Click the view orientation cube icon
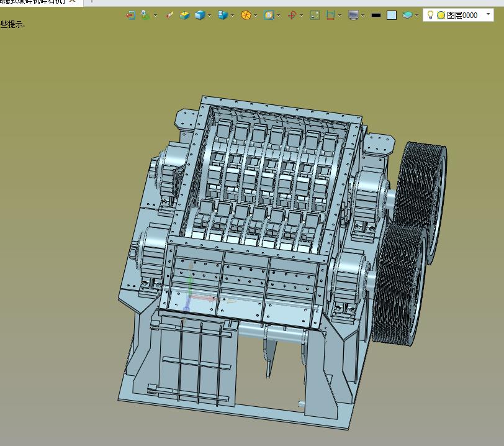This screenshot has width=504, height=446. tap(222, 15)
